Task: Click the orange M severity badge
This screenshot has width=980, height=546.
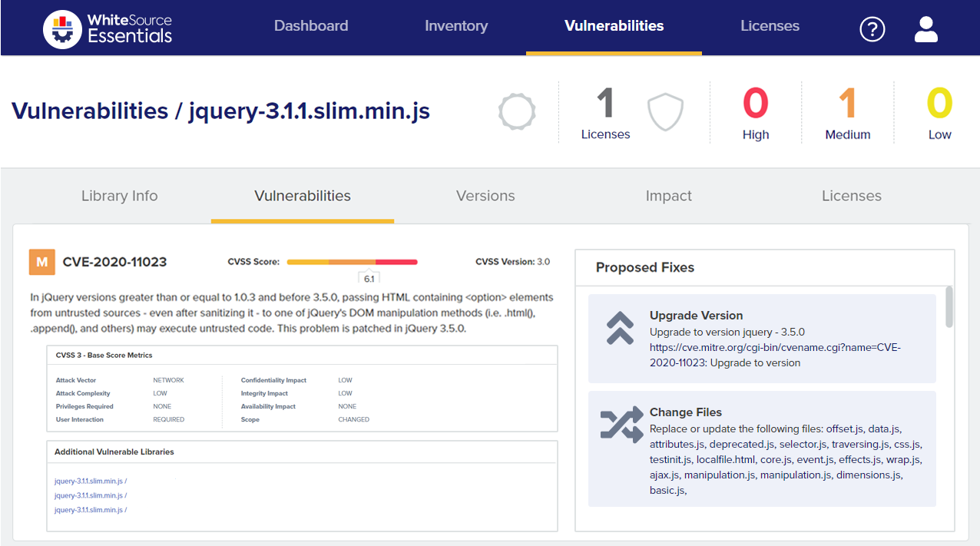Action: (42, 262)
